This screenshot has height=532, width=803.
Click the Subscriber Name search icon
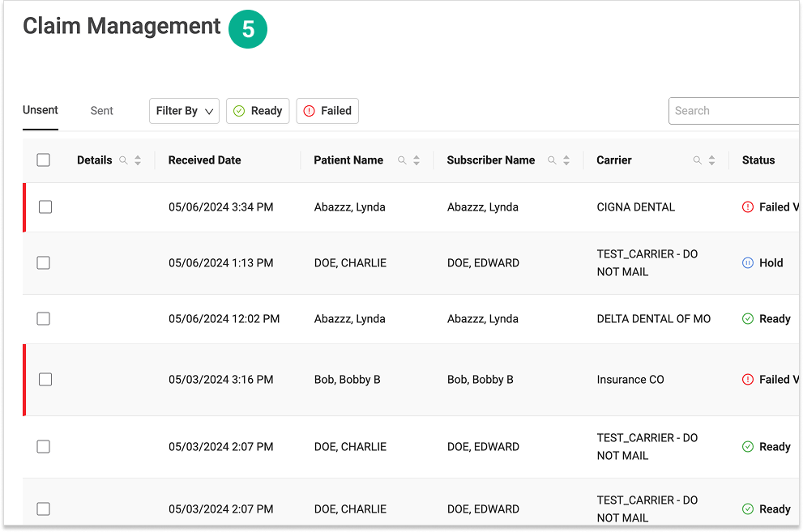552,160
